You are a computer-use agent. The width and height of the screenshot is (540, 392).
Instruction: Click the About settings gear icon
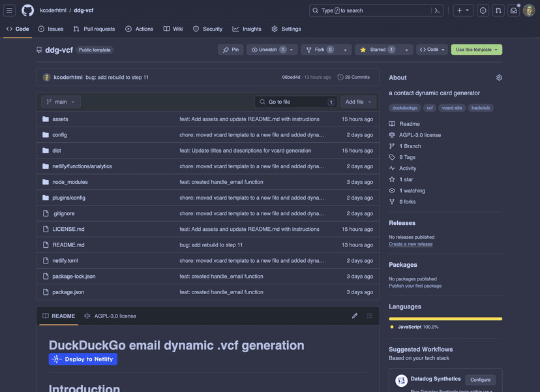499,78
